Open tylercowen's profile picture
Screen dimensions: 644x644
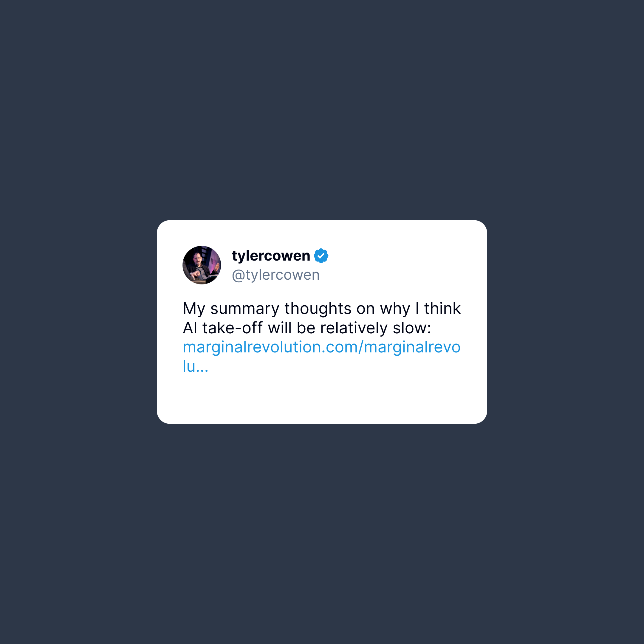pyautogui.click(x=202, y=265)
